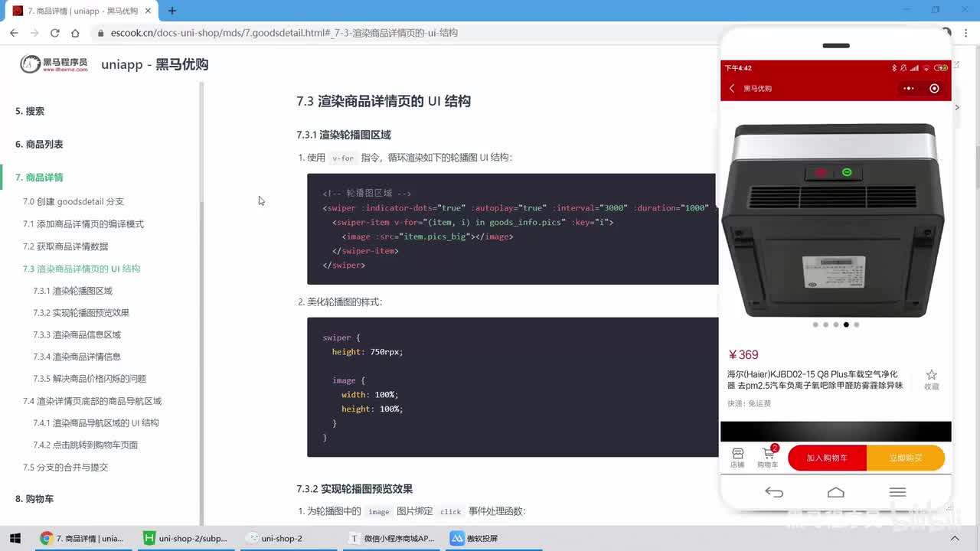Jump to 7.3.3 渲染商品信息区域
Screen dimensions: 980x551
coord(77,334)
